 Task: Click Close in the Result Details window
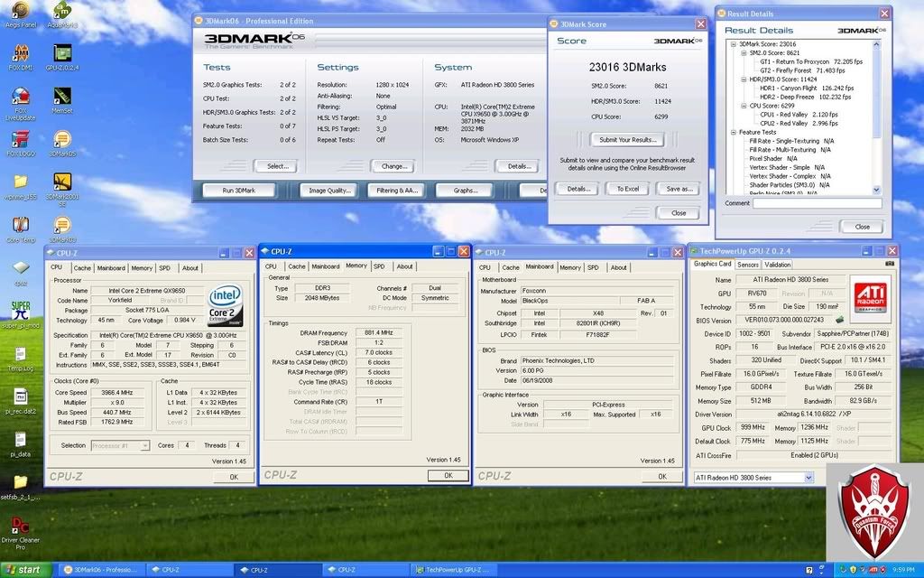[862, 227]
